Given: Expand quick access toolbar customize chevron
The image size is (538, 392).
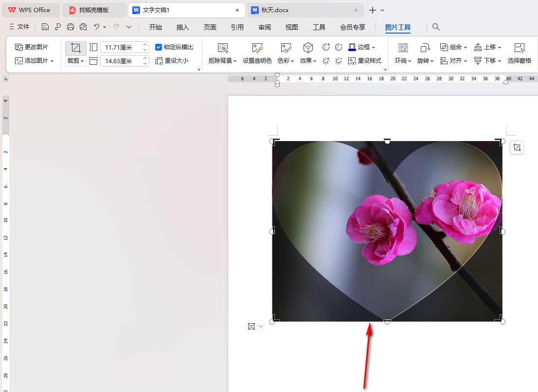Looking at the screenshot, I should click(129, 27).
